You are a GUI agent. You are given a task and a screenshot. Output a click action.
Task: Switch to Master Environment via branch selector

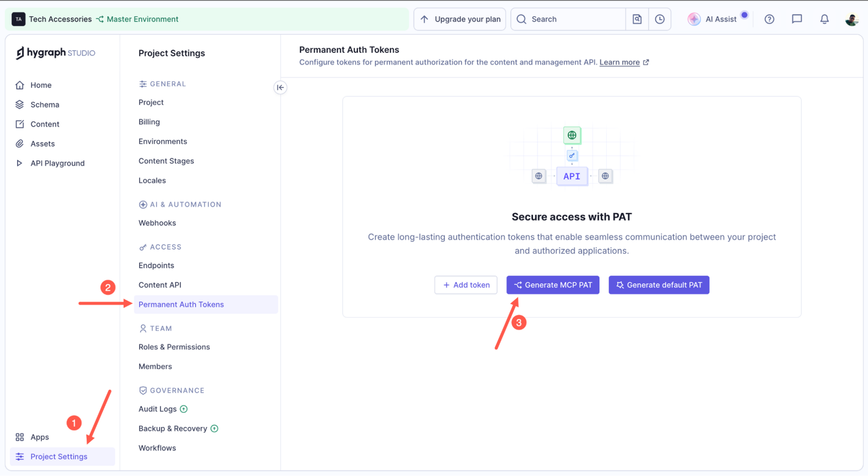[x=137, y=19]
